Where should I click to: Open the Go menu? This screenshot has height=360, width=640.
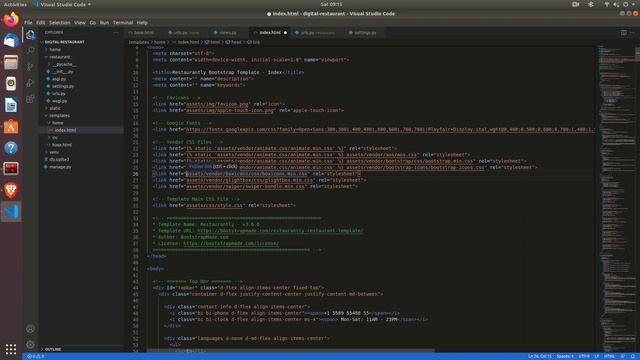[x=93, y=22]
